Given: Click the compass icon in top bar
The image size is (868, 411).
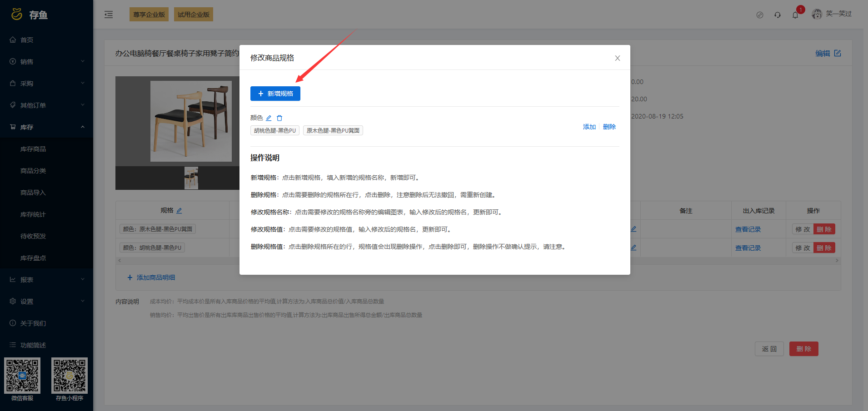Looking at the screenshot, I should (x=760, y=15).
